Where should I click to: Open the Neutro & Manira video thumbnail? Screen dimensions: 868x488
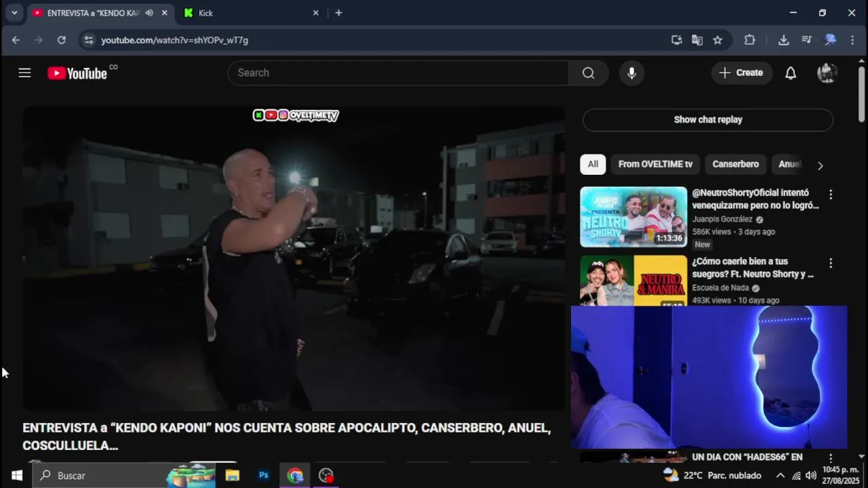633,280
